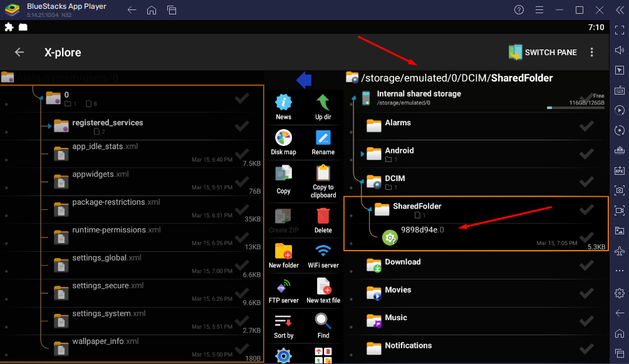
Task: Open the Disk map tool
Action: point(283,142)
